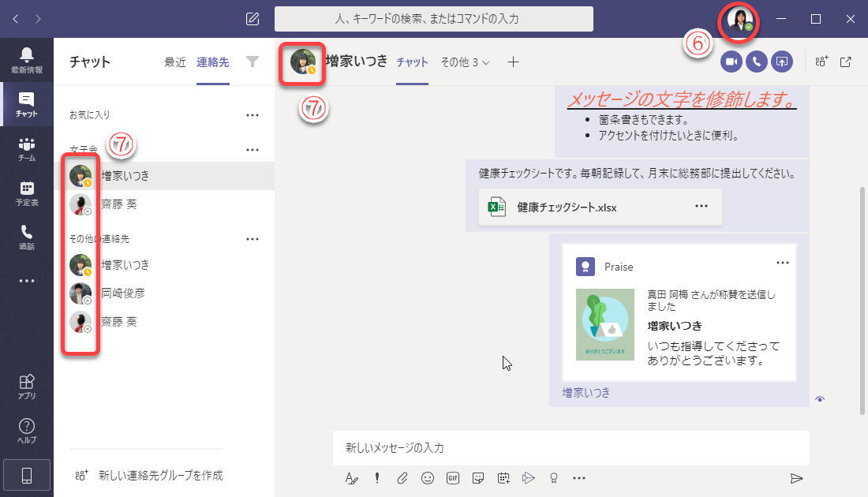This screenshot has height=497, width=868.
Task: Open the GIF picker
Action: pos(453,478)
